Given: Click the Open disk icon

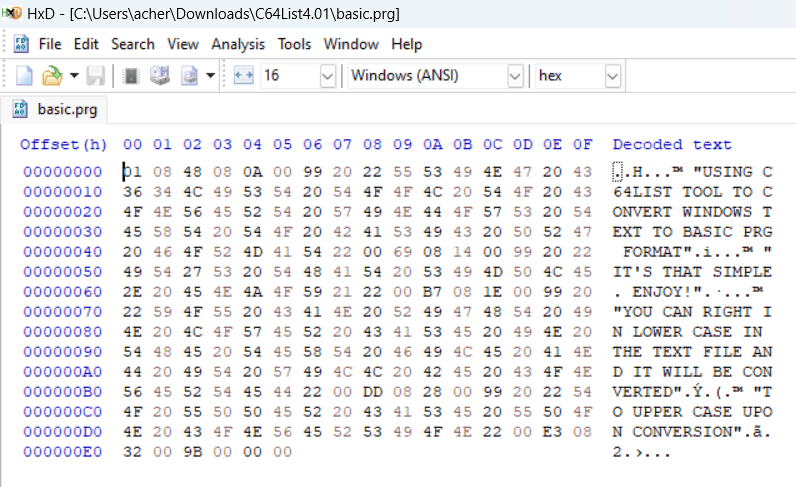Looking at the screenshot, I should 159,76.
